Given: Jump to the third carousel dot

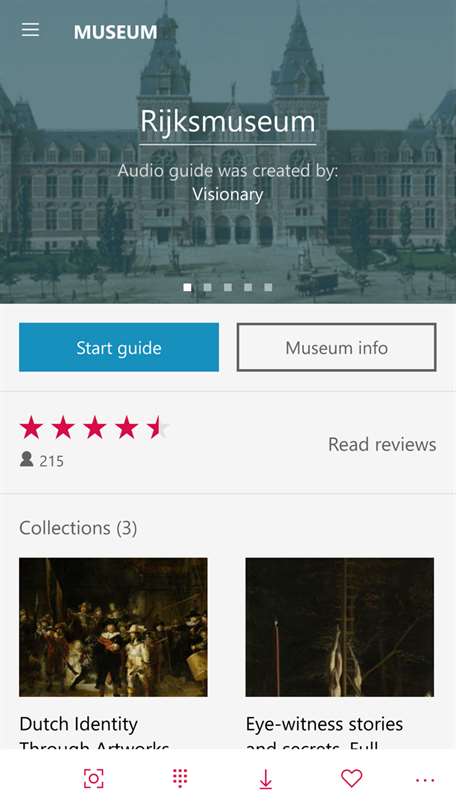Looking at the screenshot, I should (x=228, y=287).
